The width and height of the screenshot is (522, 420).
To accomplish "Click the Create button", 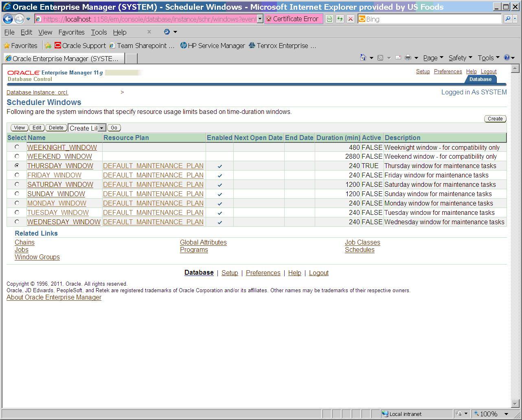I will [x=495, y=119].
